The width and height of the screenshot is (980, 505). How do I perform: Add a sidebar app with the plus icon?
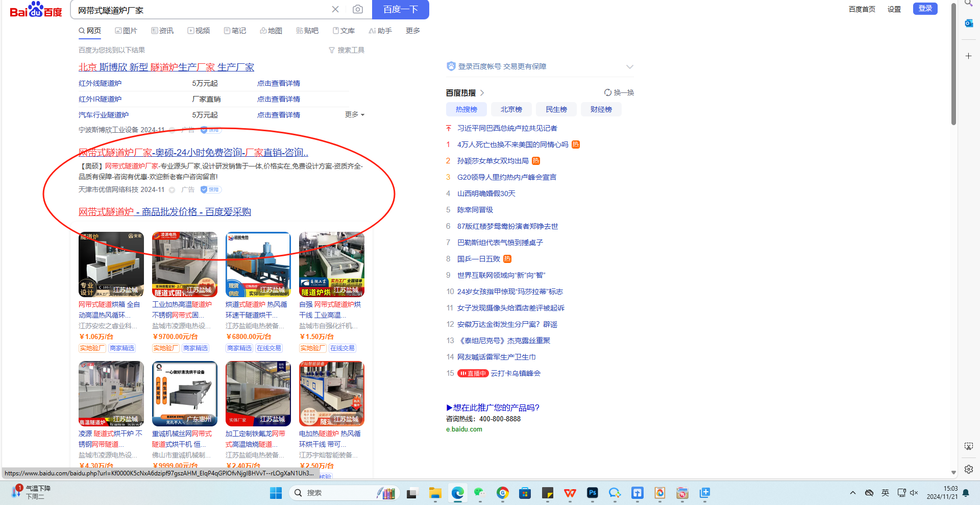(x=968, y=56)
